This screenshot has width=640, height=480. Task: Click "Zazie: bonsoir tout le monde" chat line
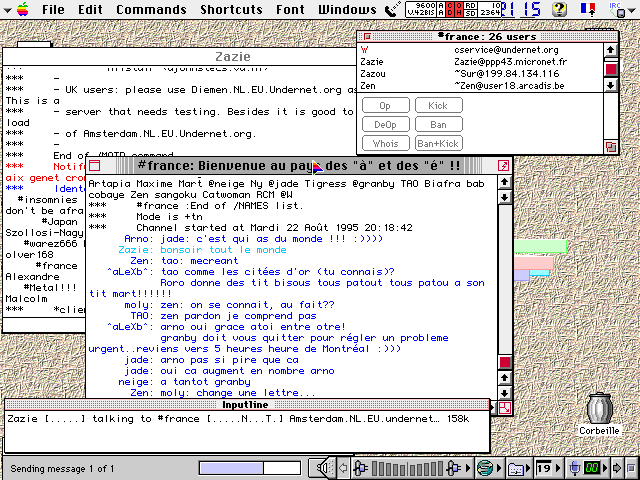[202, 250]
